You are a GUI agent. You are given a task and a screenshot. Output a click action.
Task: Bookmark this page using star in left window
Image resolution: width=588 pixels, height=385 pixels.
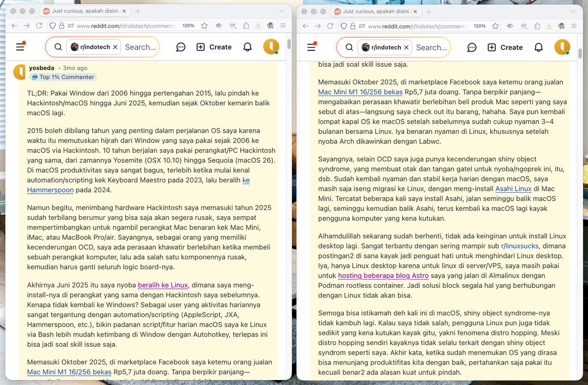tap(204, 26)
